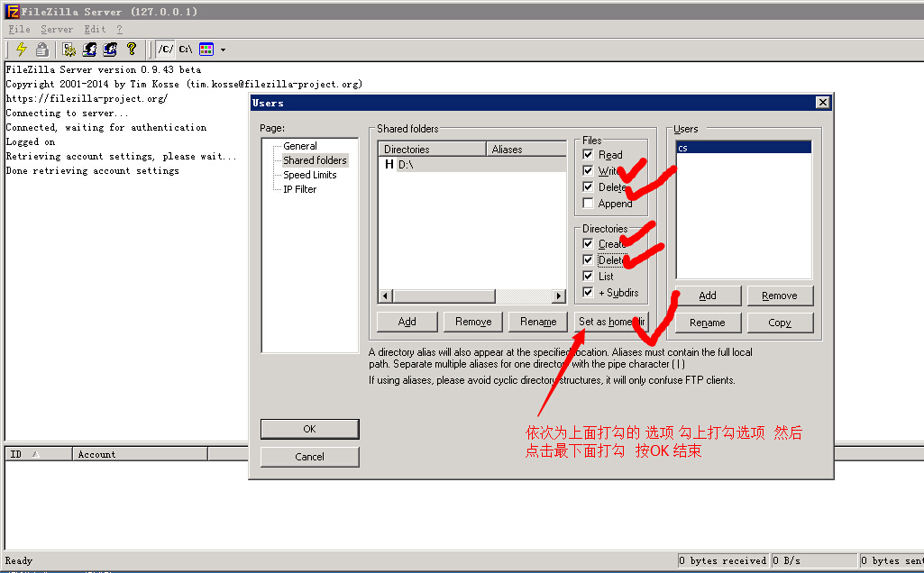
Task: Click Remove under Shared folders
Action: pos(473,322)
